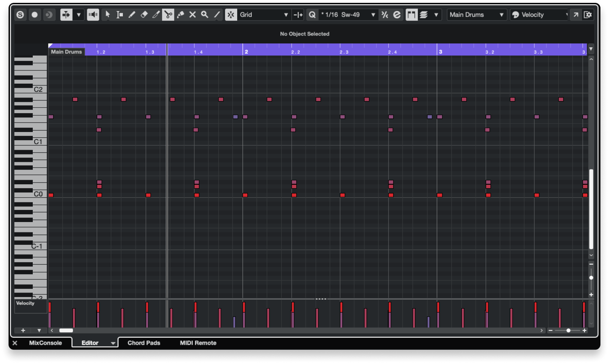
Task: Select the Zoom magnifier tool
Action: [204, 15]
